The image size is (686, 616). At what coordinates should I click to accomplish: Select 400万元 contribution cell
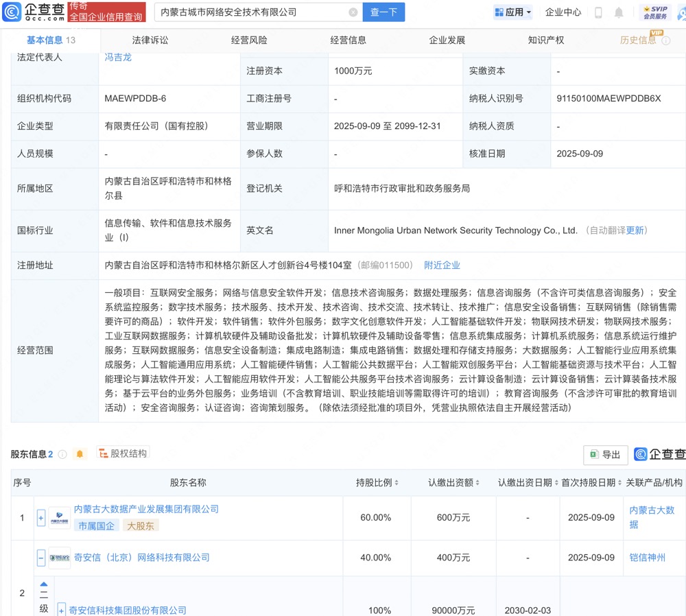click(x=453, y=558)
